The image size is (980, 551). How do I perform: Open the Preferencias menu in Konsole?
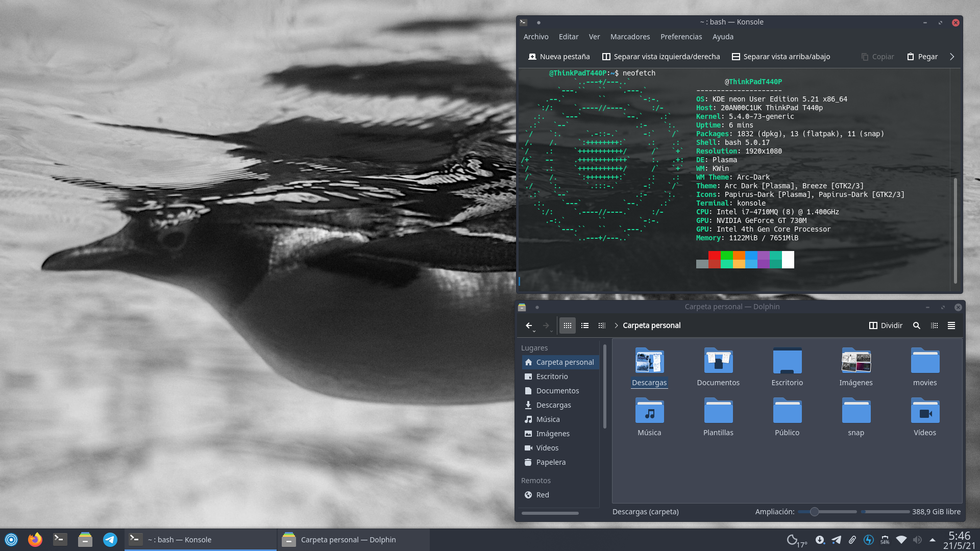(x=681, y=37)
